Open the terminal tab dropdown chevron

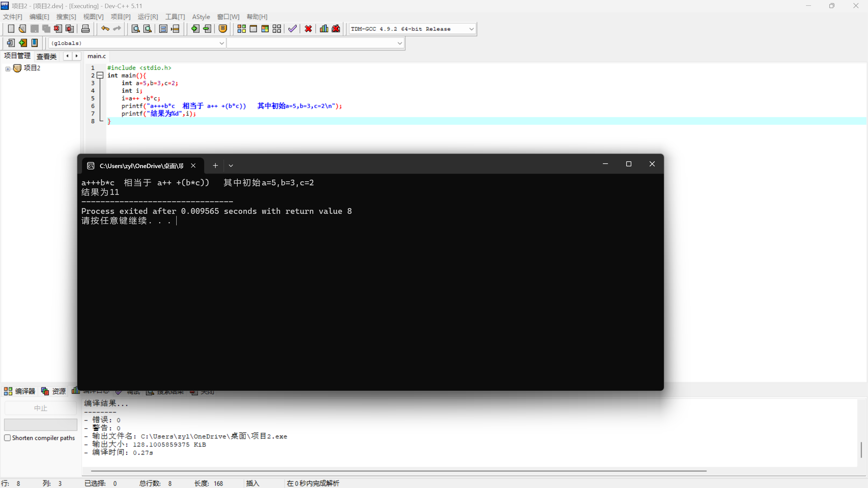pos(231,166)
